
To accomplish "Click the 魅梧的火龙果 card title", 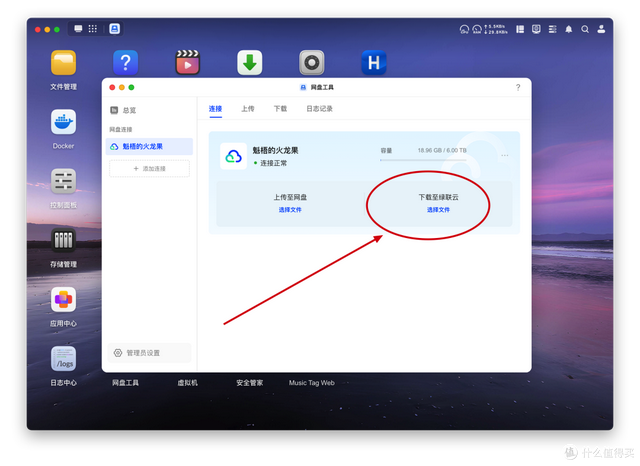I will (276, 151).
